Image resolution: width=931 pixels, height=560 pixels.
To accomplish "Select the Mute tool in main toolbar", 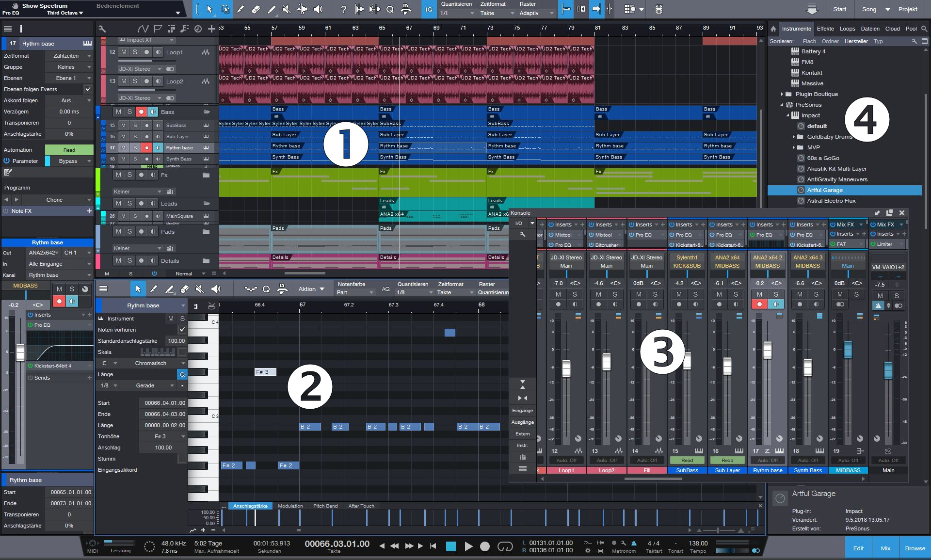I will pos(287,9).
